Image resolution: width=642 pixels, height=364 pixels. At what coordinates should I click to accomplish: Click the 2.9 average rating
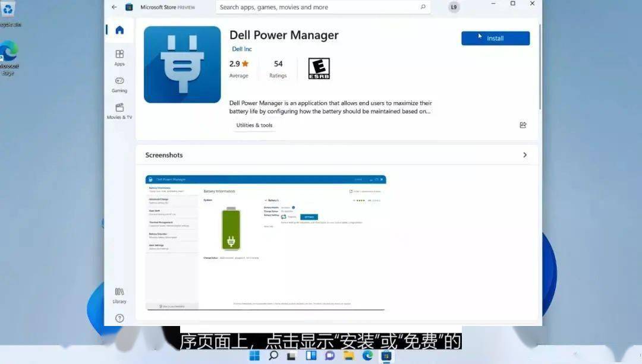(239, 69)
